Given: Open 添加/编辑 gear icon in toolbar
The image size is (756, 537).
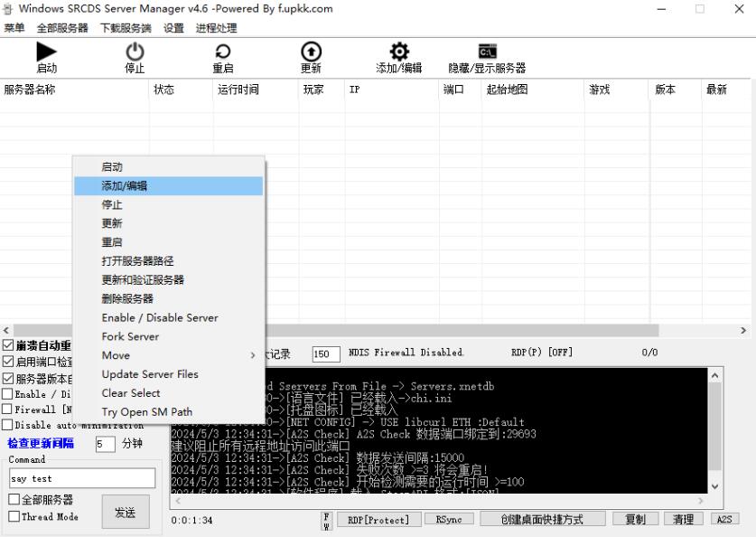Looking at the screenshot, I should coord(399,52).
